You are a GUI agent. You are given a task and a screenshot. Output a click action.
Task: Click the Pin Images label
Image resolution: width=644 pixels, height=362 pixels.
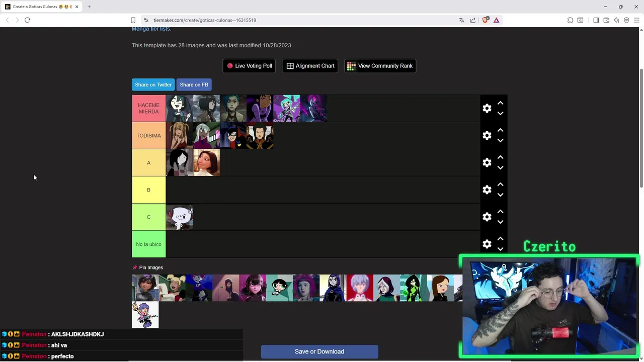[x=151, y=267]
